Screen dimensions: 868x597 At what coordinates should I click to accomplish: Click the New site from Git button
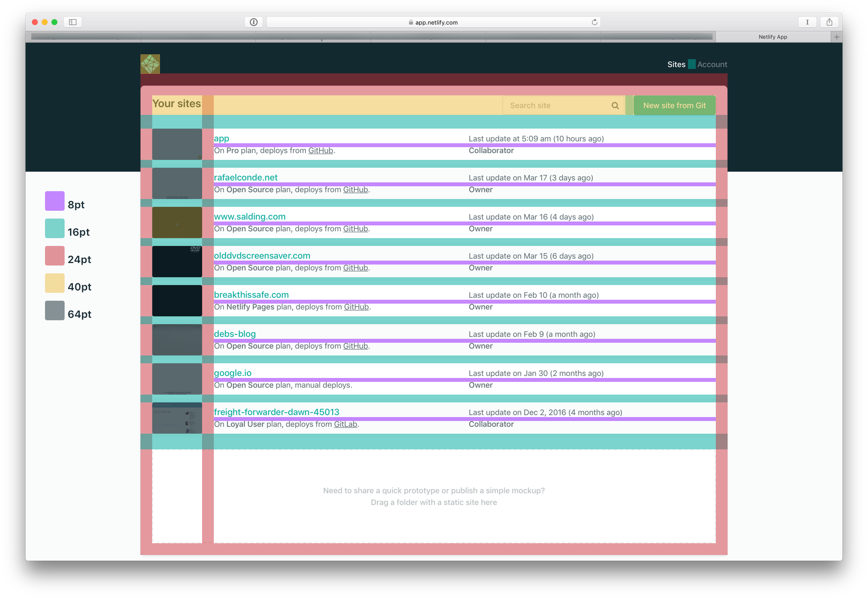coord(674,105)
